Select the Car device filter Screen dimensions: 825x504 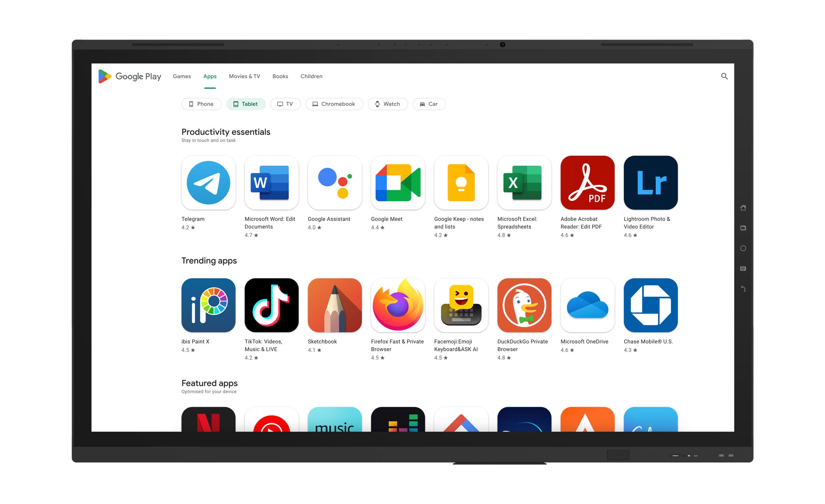pyautogui.click(x=429, y=104)
